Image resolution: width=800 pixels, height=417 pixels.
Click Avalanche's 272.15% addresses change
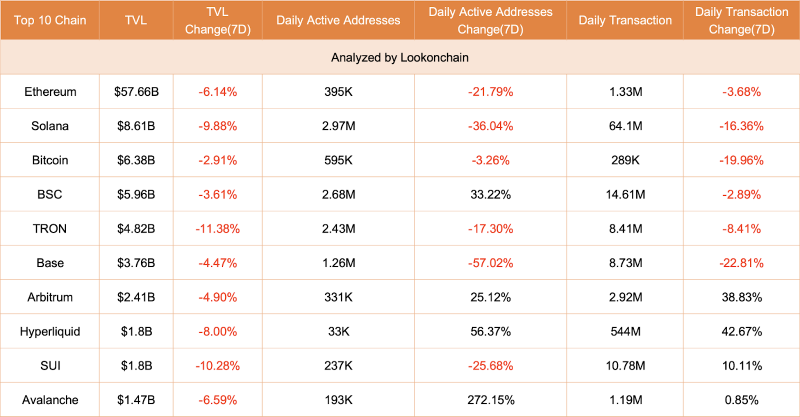point(490,400)
